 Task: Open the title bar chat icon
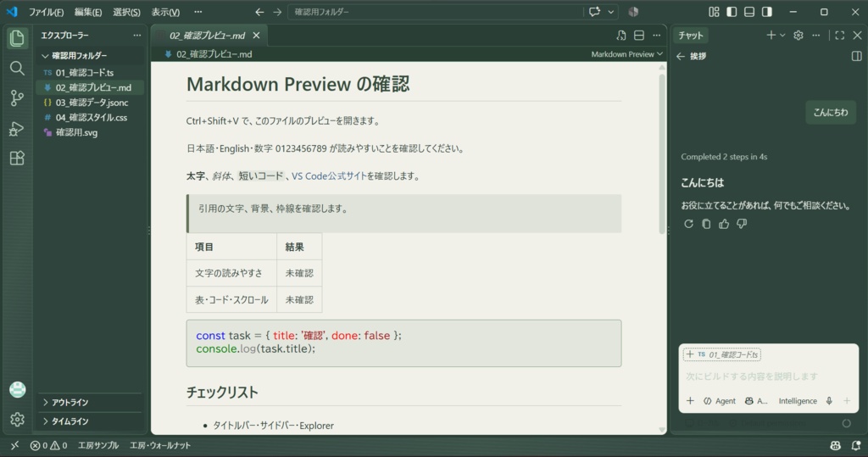[594, 12]
